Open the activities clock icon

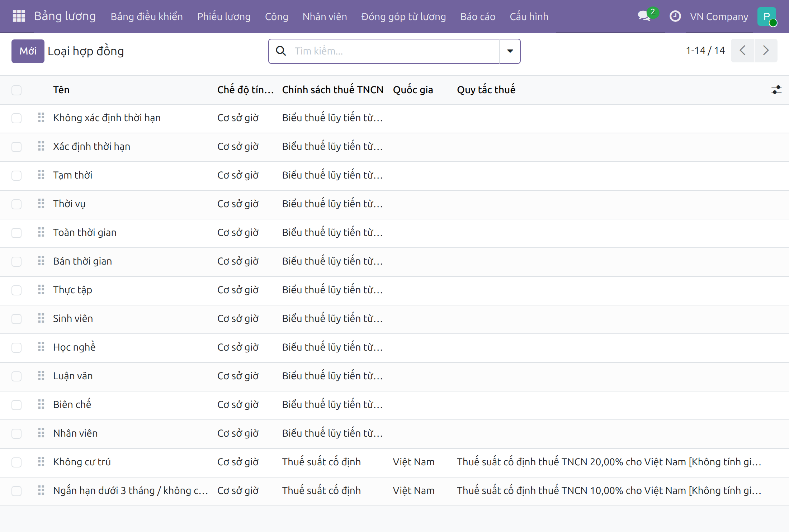(675, 16)
